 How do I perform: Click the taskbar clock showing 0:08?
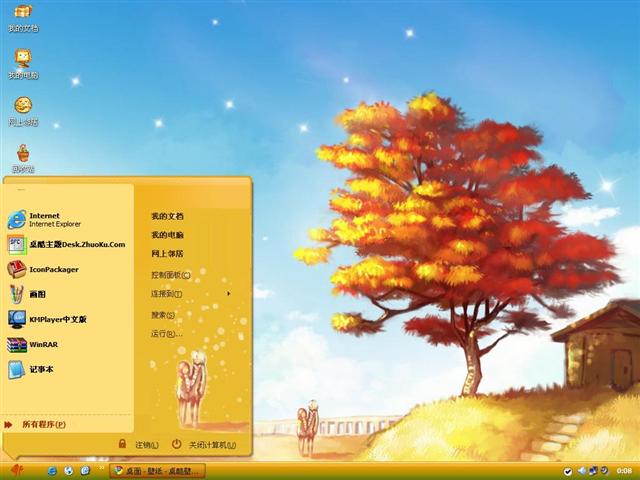pyautogui.click(x=624, y=471)
